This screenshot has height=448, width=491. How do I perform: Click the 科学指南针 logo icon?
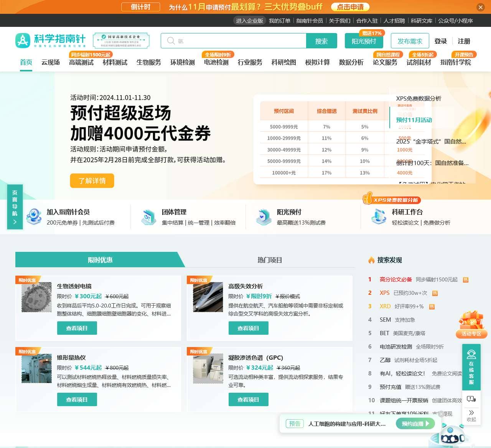click(23, 40)
